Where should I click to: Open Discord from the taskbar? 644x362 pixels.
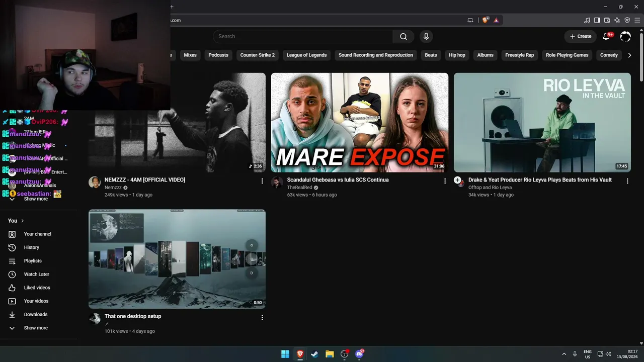[x=359, y=354]
